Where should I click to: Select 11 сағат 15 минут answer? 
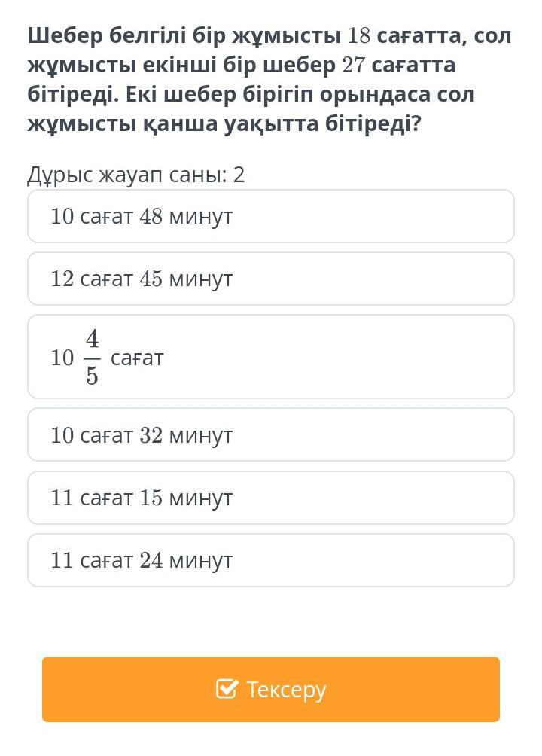pos(271,498)
